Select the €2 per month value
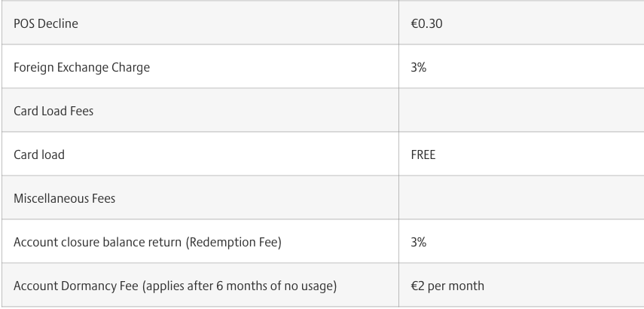 click(x=447, y=286)
